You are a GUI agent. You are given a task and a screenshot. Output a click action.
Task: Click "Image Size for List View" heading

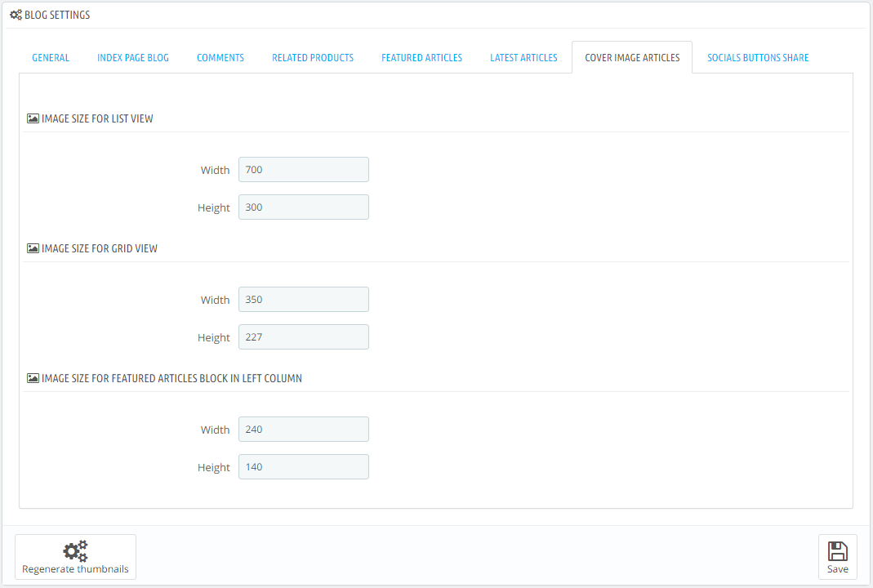(x=97, y=118)
